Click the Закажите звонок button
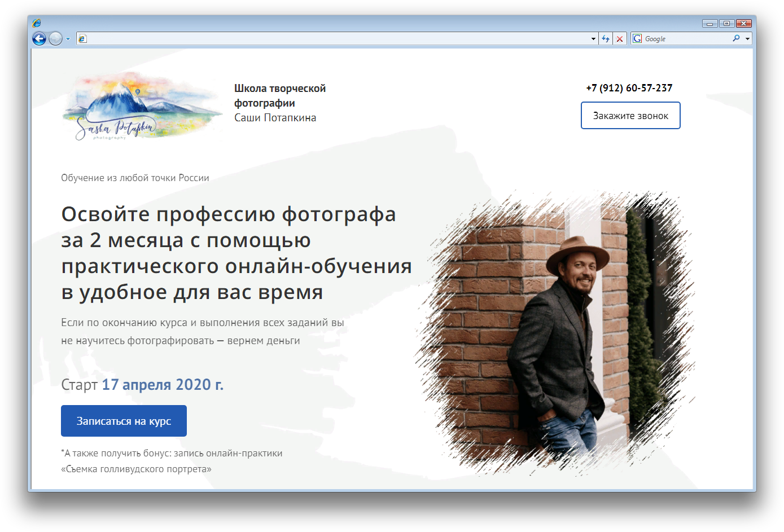The width and height of the screenshot is (784, 532). tap(630, 115)
